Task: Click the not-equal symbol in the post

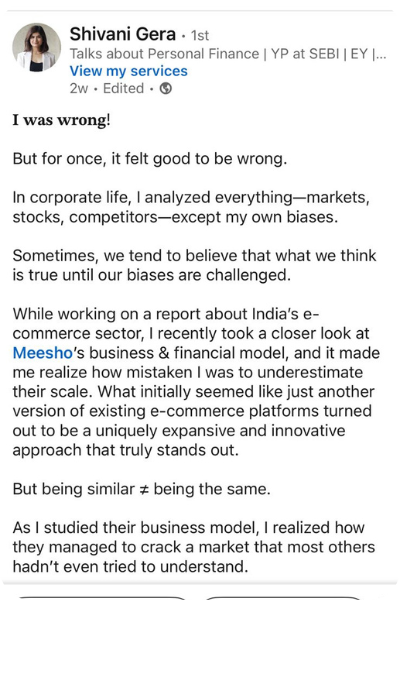Action: tap(144, 490)
